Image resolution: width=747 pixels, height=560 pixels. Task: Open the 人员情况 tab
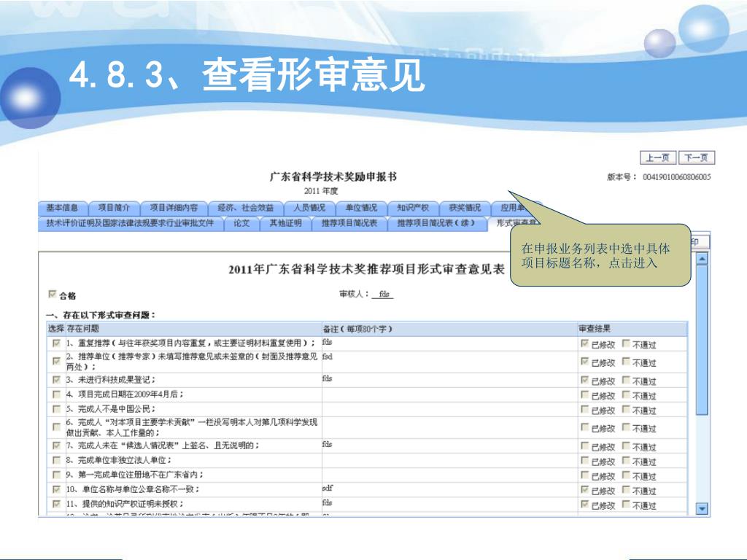[x=309, y=208]
